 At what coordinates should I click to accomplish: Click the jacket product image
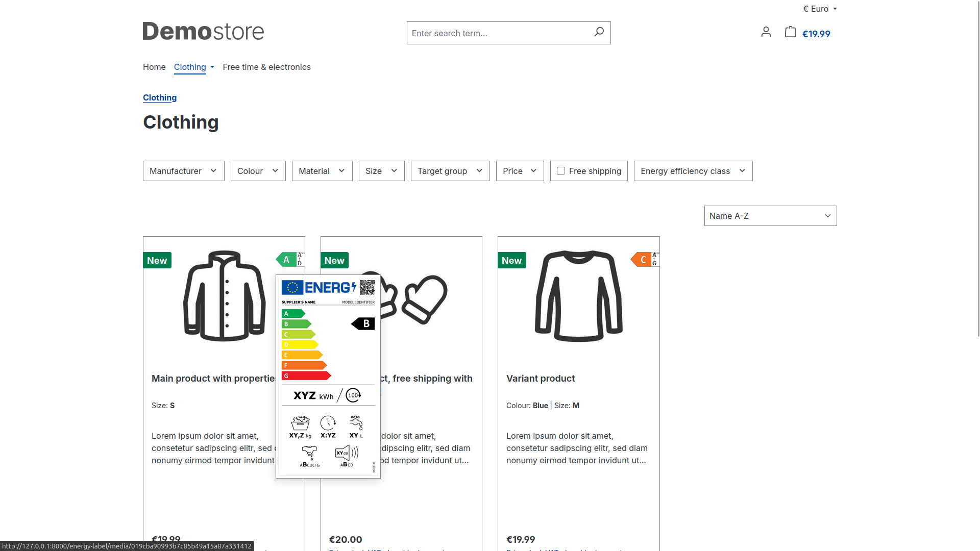coord(224,296)
